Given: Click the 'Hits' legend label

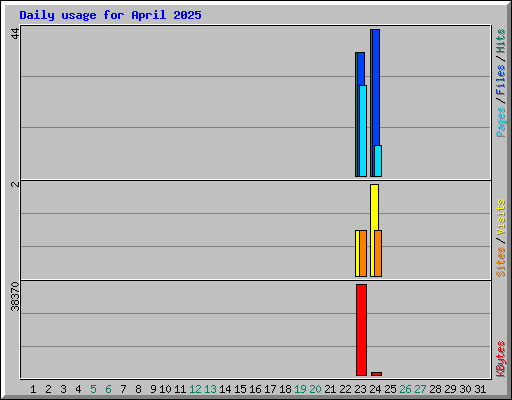Looking at the screenshot, I should point(501,41).
